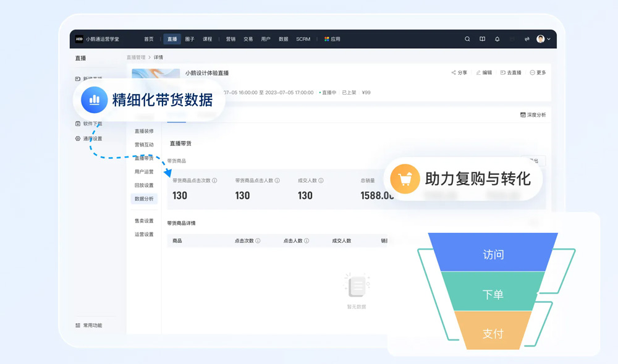Click the 分享 share icon
Screen dimensions: 618x364
[x=454, y=72]
